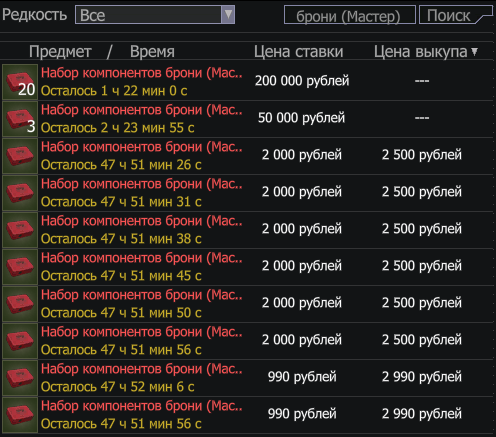Click buyout price 2 990 рублей in last row
The image size is (496, 437).
coord(422,414)
